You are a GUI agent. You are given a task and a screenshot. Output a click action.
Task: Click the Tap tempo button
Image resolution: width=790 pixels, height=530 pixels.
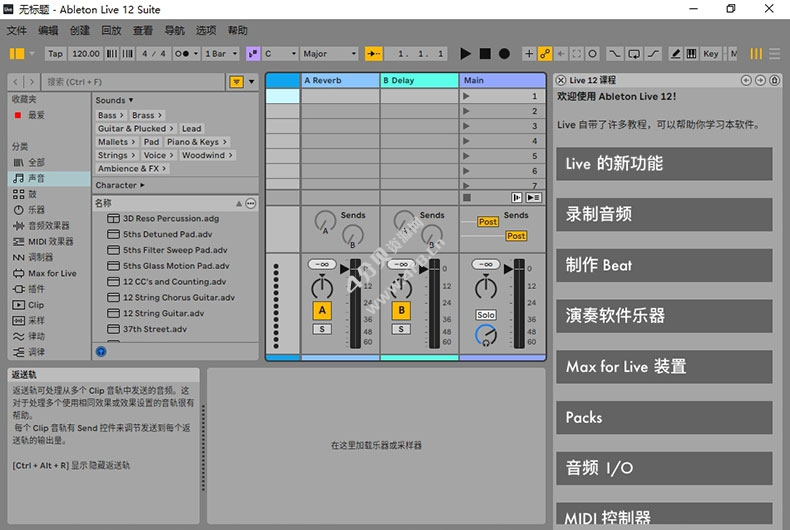click(55, 54)
